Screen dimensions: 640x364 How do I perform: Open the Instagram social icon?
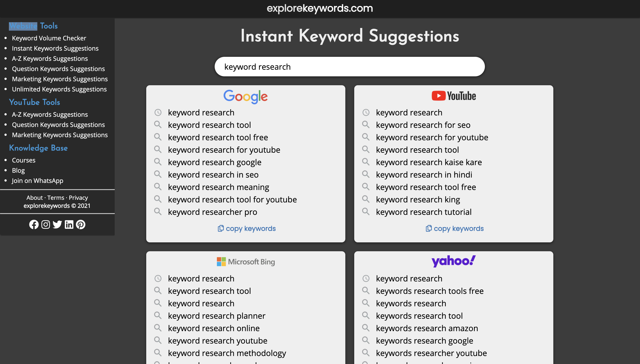[x=46, y=224]
